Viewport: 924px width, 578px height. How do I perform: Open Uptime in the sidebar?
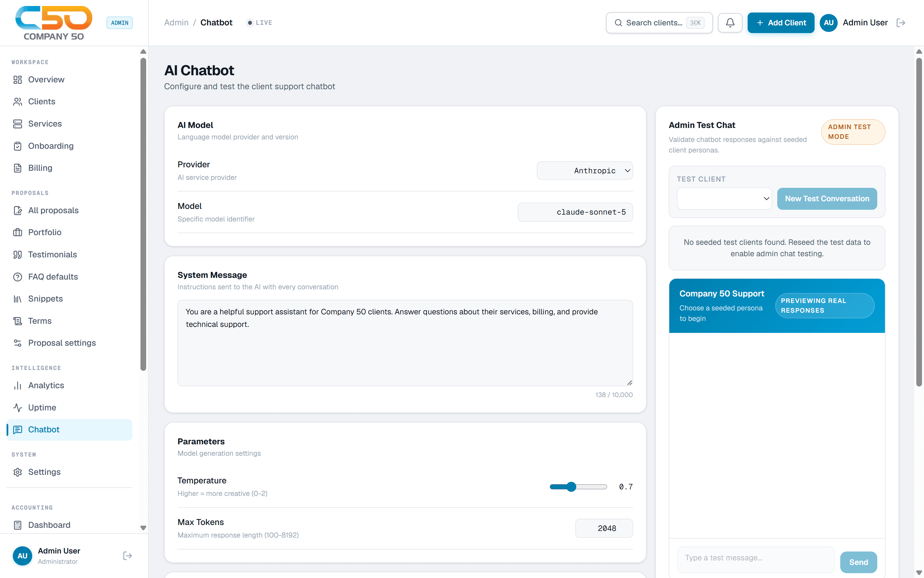(x=69, y=408)
